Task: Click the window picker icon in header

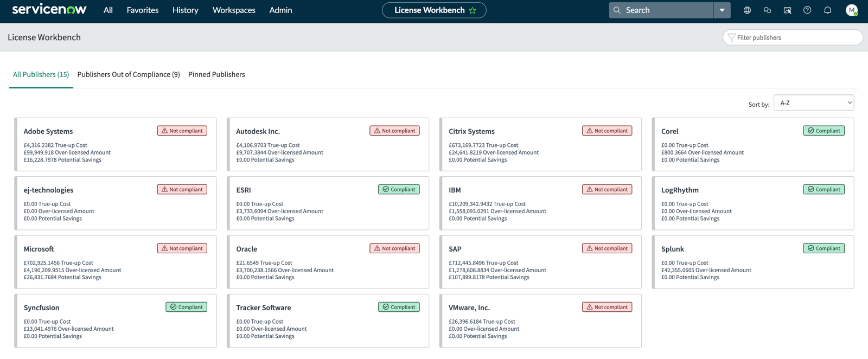Action: pyautogui.click(x=787, y=10)
